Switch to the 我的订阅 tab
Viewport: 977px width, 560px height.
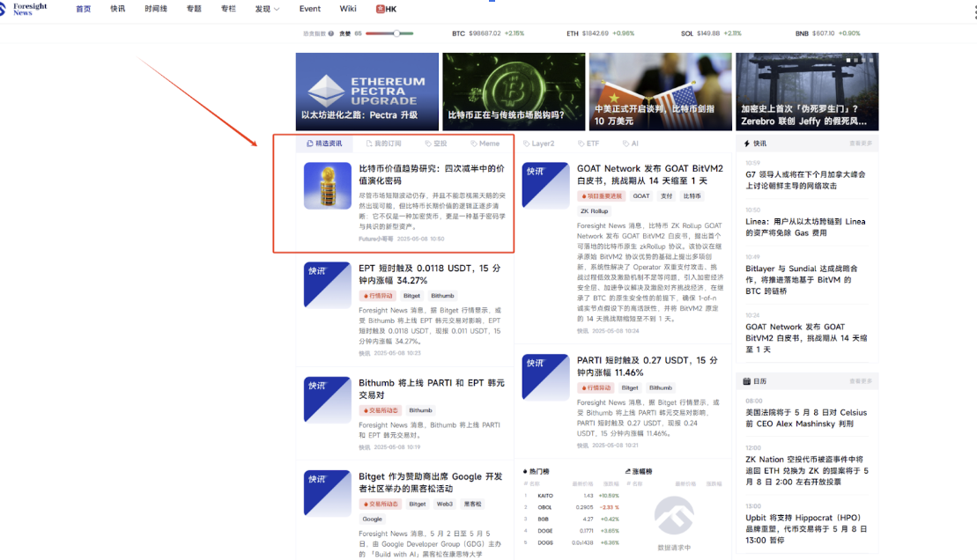(382, 144)
